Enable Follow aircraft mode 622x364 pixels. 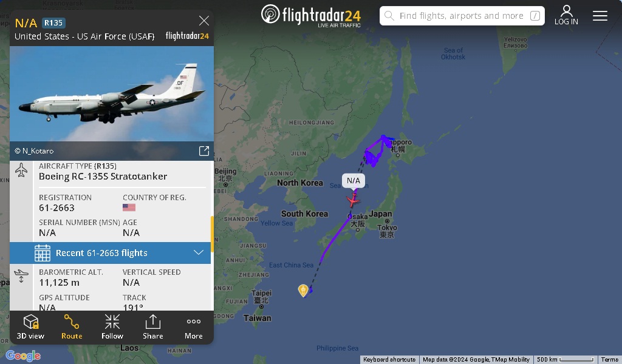pyautogui.click(x=112, y=327)
